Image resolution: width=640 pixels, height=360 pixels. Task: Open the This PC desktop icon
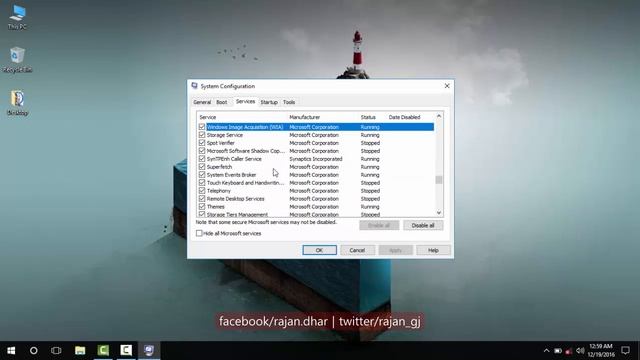click(17, 17)
